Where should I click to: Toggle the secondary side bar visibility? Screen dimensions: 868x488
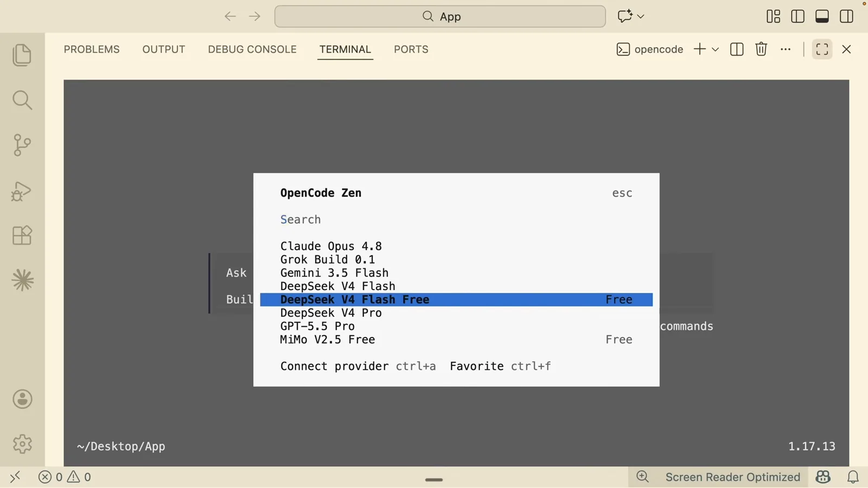[x=846, y=16]
